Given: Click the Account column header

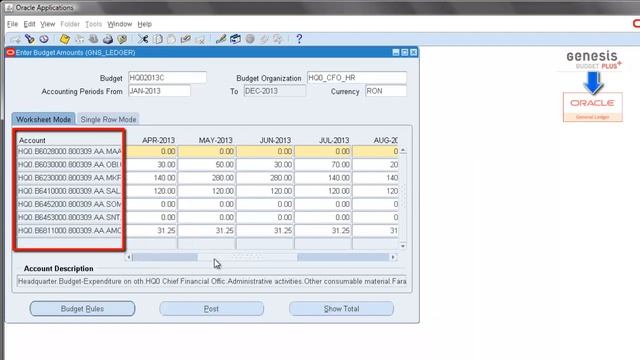Looking at the screenshot, I should click(32, 140).
